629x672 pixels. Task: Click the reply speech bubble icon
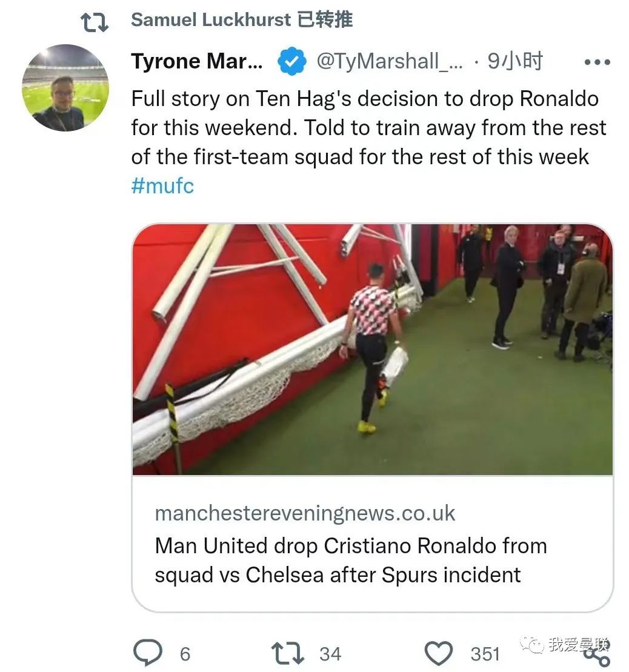147,653
